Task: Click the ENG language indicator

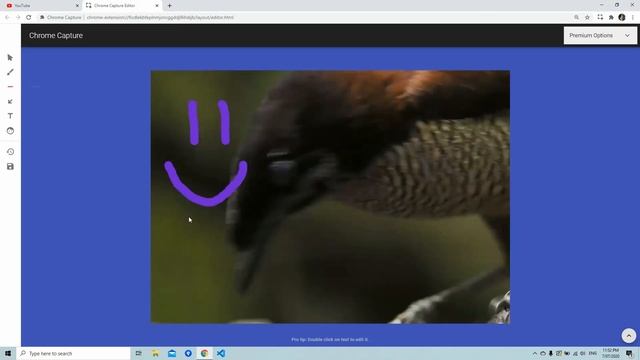Action: pyautogui.click(x=593, y=353)
